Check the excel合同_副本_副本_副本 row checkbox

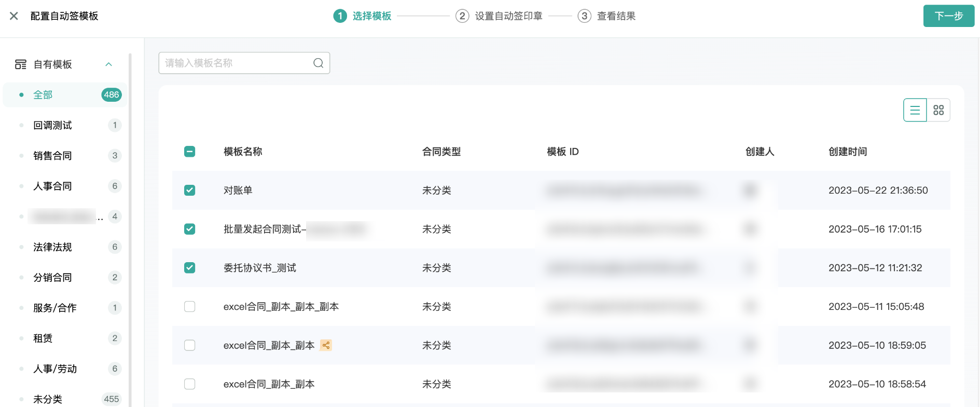(190, 306)
